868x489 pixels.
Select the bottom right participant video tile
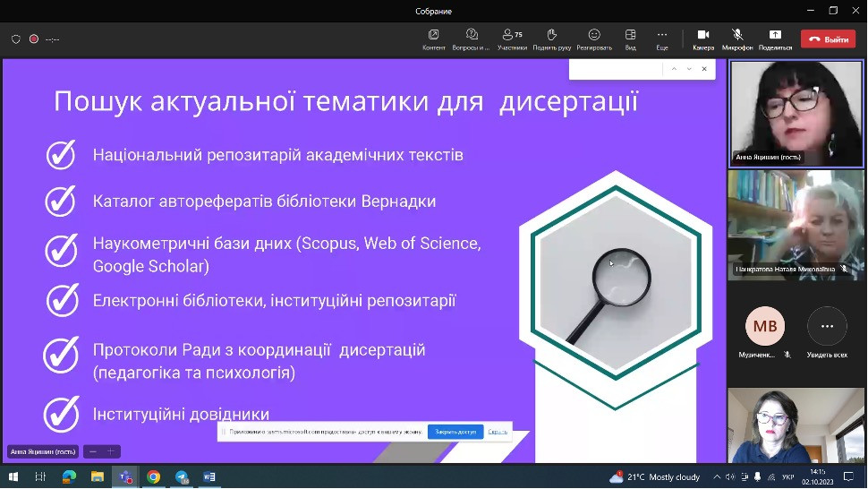tap(796, 425)
